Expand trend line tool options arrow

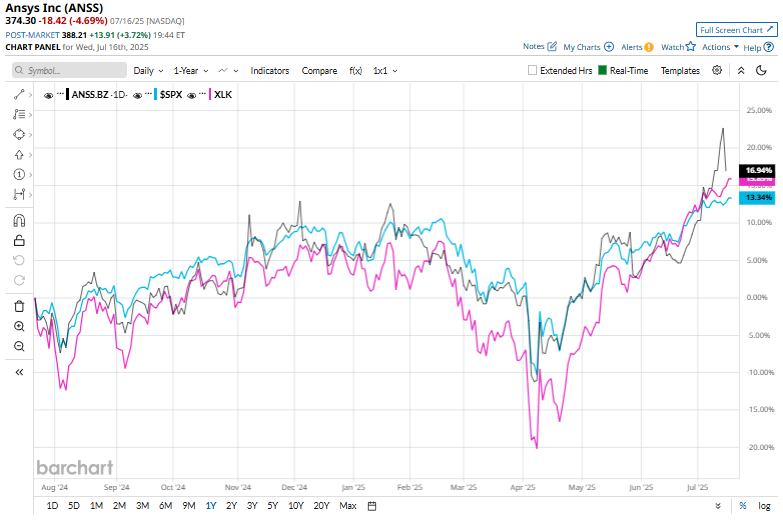coord(30,94)
